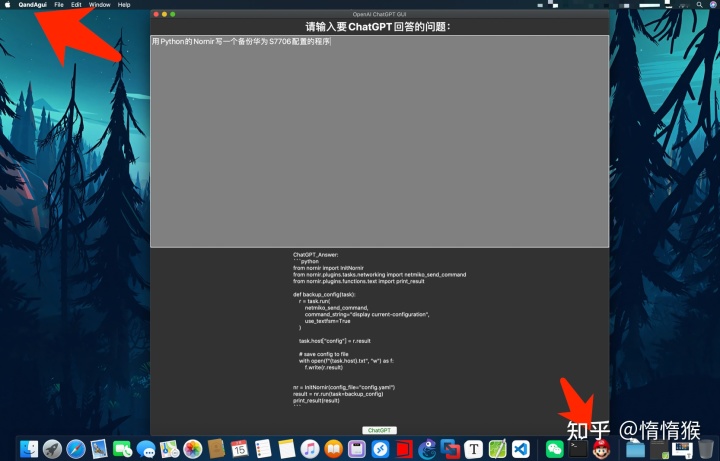The width and height of the screenshot is (720, 461).
Task: Open Calendar icon showing 15
Action: [239, 449]
